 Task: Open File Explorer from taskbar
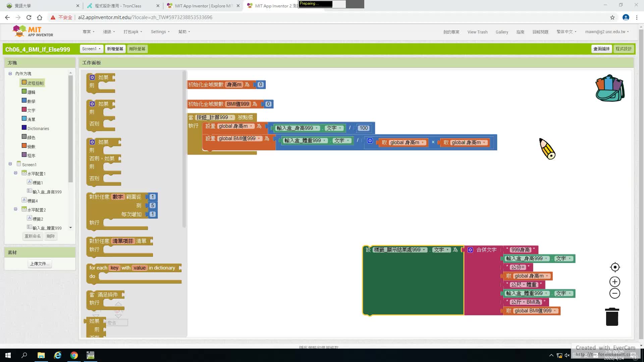[41, 355]
